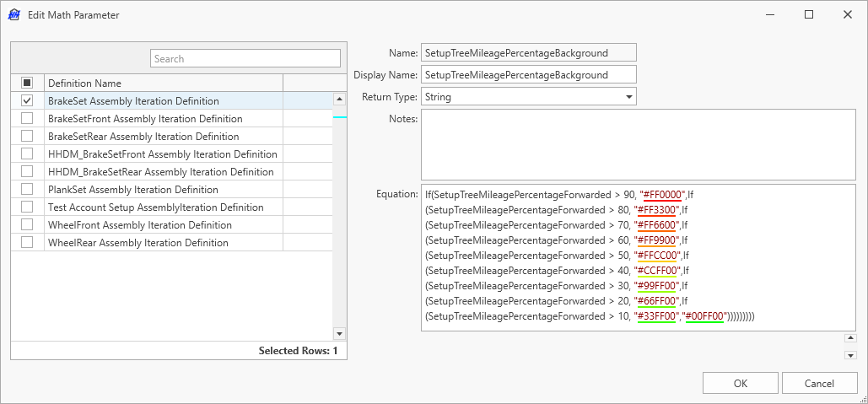Click the list scrollbar down arrow
Screen dimensions: 868x404
coord(339,333)
